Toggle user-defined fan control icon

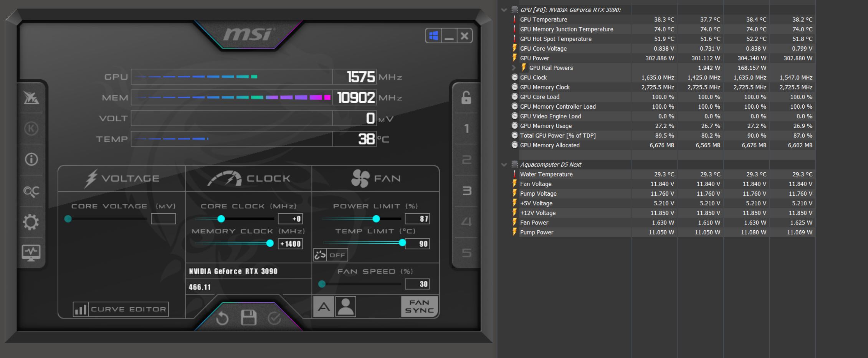point(346,307)
